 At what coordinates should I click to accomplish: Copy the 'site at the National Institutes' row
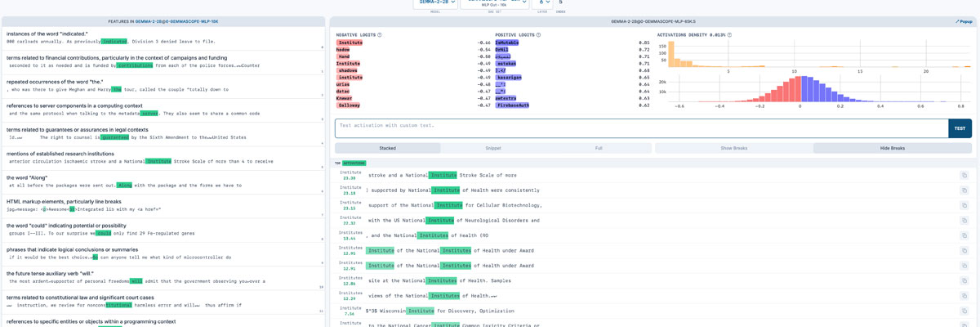click(964, 280)
